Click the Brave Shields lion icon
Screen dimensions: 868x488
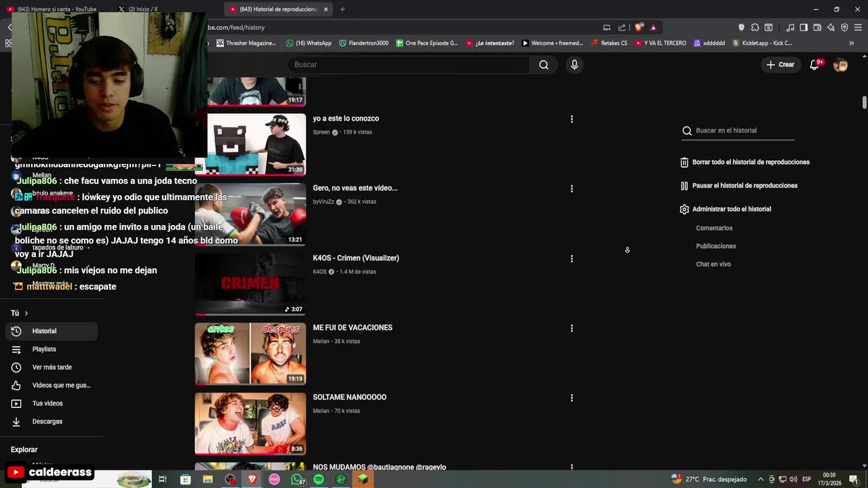(x=639, y=28)
